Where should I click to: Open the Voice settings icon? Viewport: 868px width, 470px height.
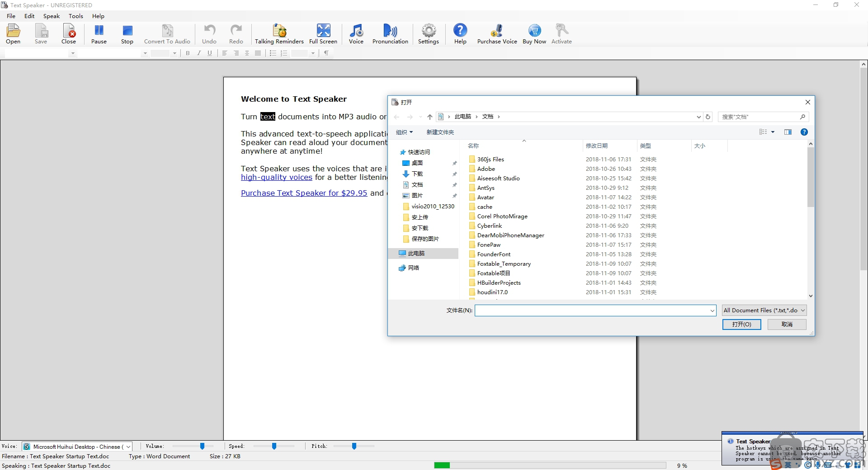click(356, 34)
